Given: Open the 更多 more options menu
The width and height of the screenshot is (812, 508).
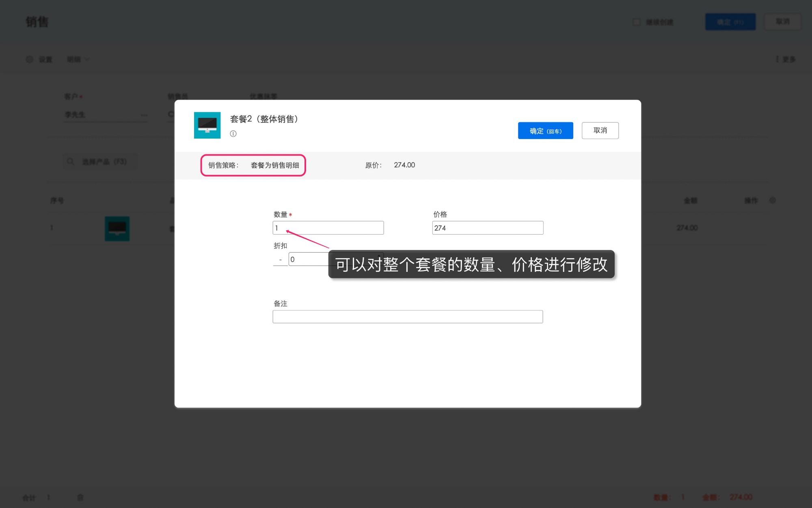Looking at the screenshot, I should click(786, 59).
